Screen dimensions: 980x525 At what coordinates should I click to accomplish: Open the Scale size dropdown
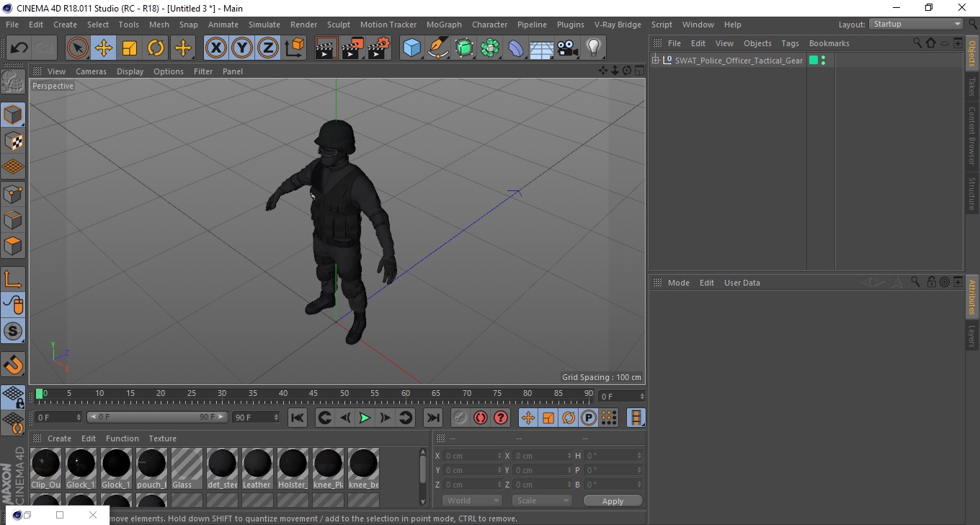542,500
